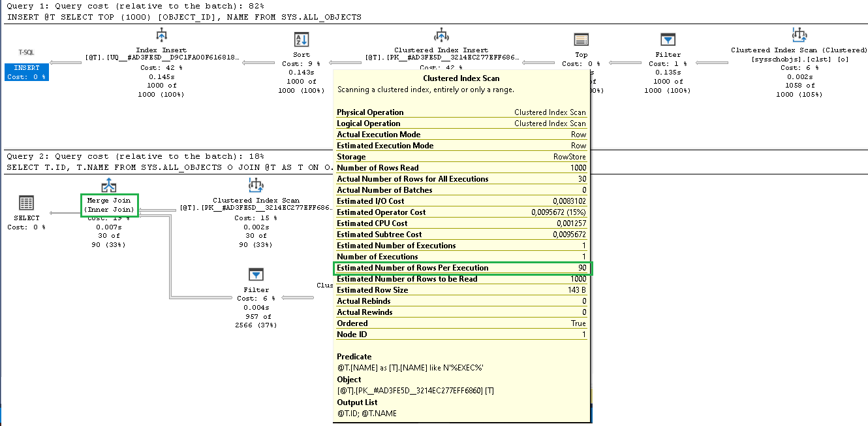The height and width of the screenshot is (426, 868).
Task: Click the 'Physical Operation' tooltip row
Action: pos(461,112)
